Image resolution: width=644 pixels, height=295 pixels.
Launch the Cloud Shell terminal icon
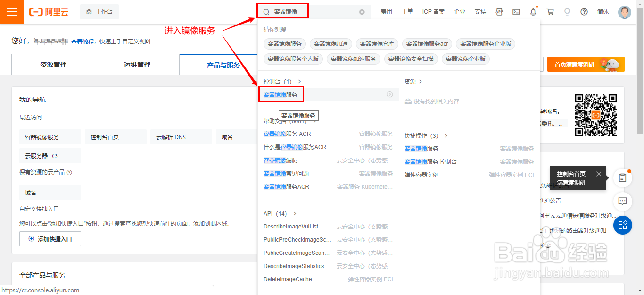coord(516,12)
